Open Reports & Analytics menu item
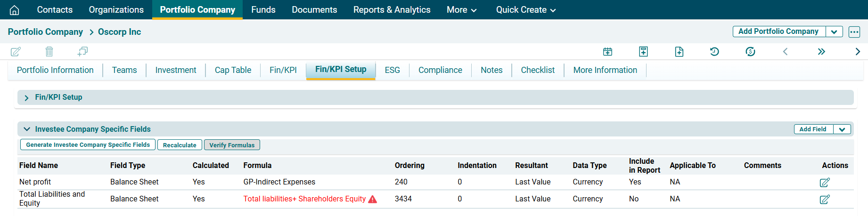Viewport: 868px width, 216px height. pos(392,10)
